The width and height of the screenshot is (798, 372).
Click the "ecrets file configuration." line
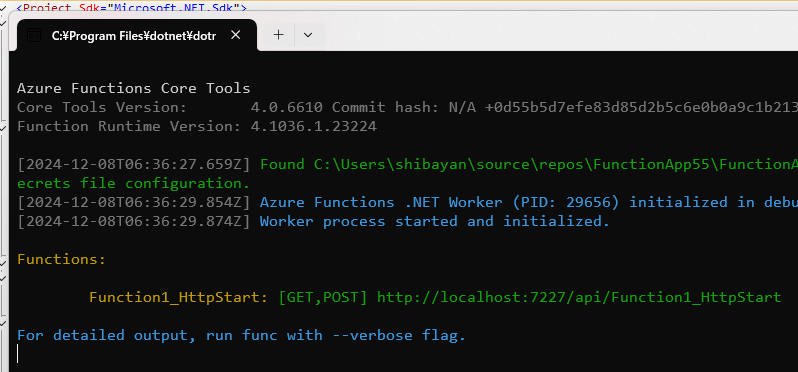pos(133,183)
